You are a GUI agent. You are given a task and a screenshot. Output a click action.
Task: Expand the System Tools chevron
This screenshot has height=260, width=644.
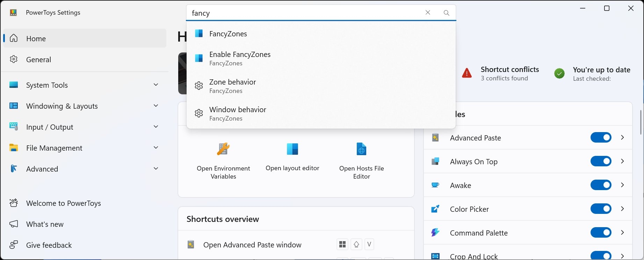pos(156,85)
